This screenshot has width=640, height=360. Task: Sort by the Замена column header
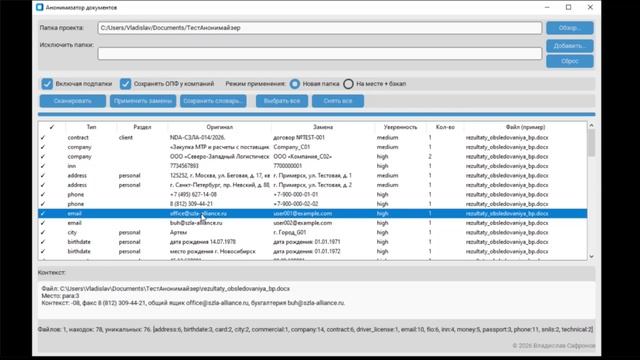(323, 127)
